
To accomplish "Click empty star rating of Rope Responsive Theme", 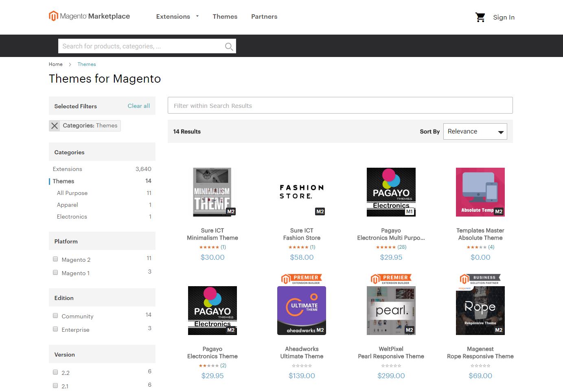I will (x=480, y=366).
